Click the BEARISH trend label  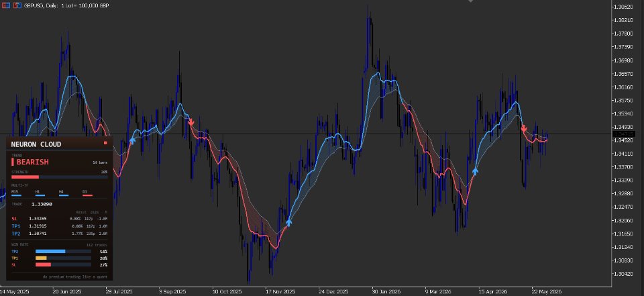pyautogui.click(x=32, y=162)
